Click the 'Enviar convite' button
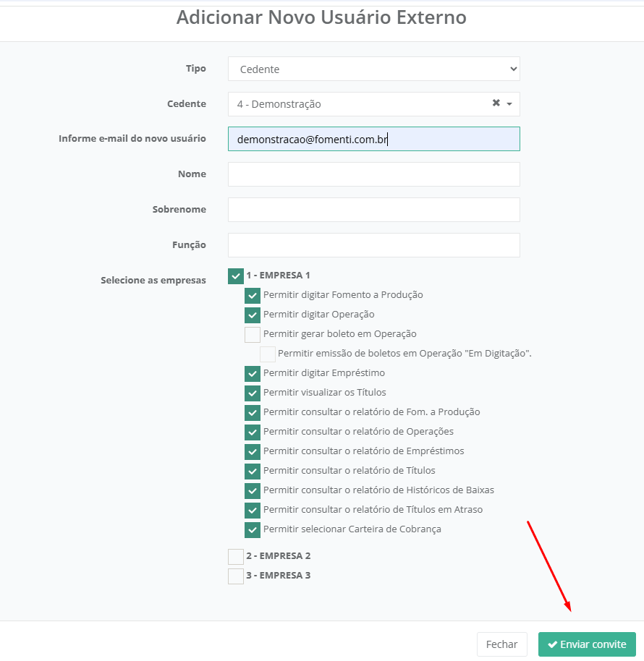Image resolution: width=644 pixels, height=661 pixels. click(587, 644)
